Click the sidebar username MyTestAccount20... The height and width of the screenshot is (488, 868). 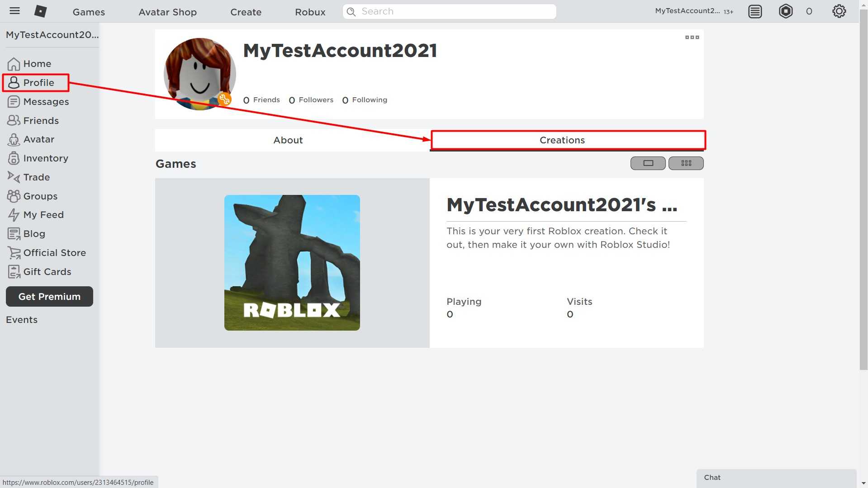pos(52,35)
